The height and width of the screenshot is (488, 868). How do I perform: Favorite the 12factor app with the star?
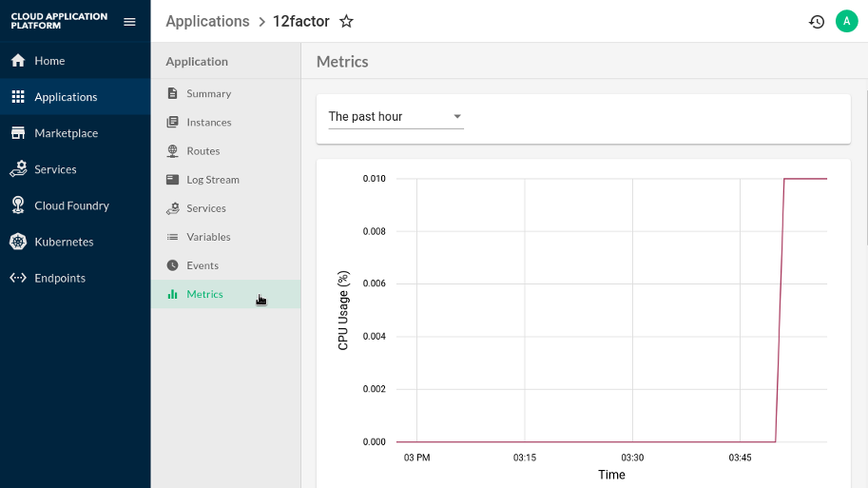pyautogui.click(x=346, y=22)
